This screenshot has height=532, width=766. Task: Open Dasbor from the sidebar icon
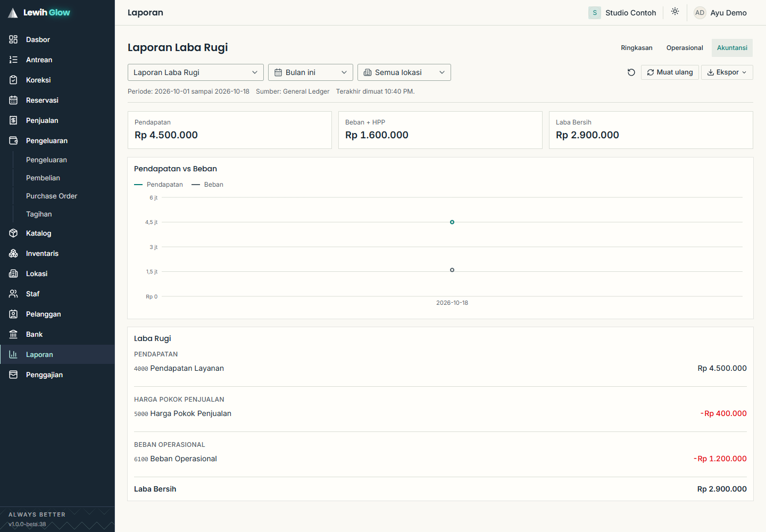tap(13, 39)
